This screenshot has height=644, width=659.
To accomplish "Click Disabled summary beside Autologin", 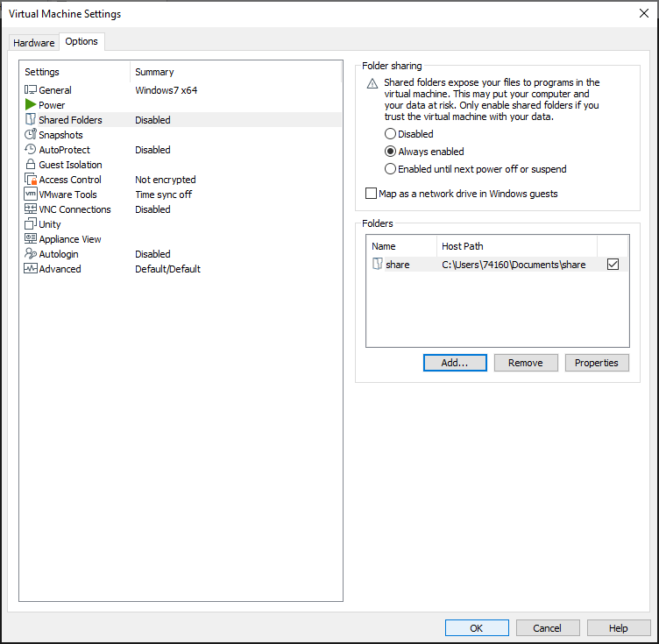I will point(152,254).
